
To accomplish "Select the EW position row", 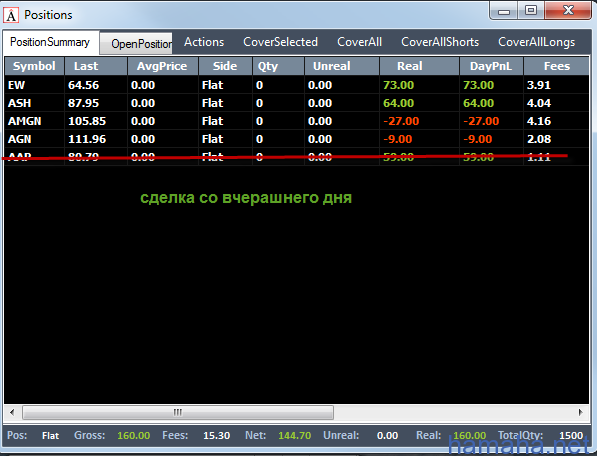I will point(297,85).
